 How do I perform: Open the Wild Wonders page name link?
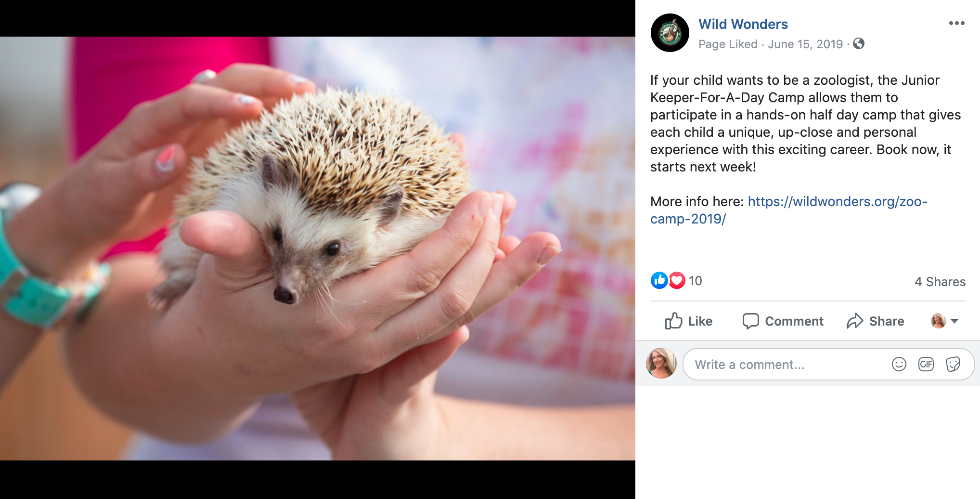click(x=743, y=24)
